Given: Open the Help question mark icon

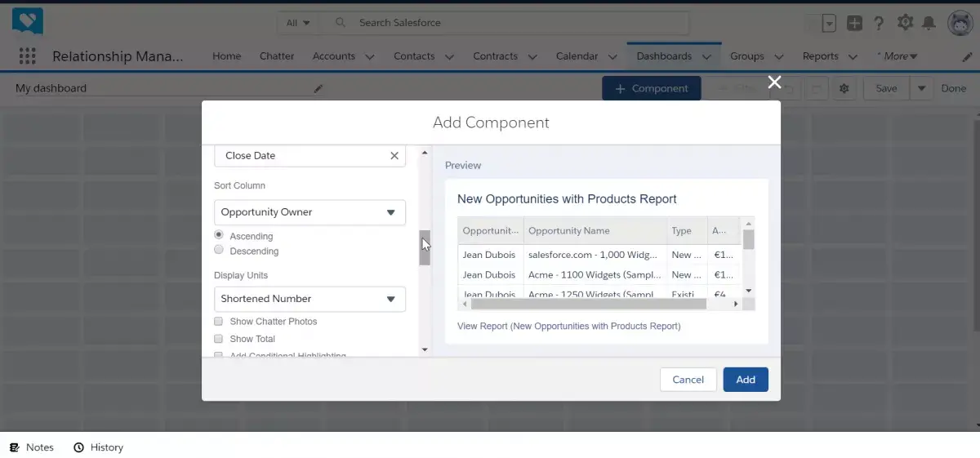Looking at the screenshot, I should 879,23.
